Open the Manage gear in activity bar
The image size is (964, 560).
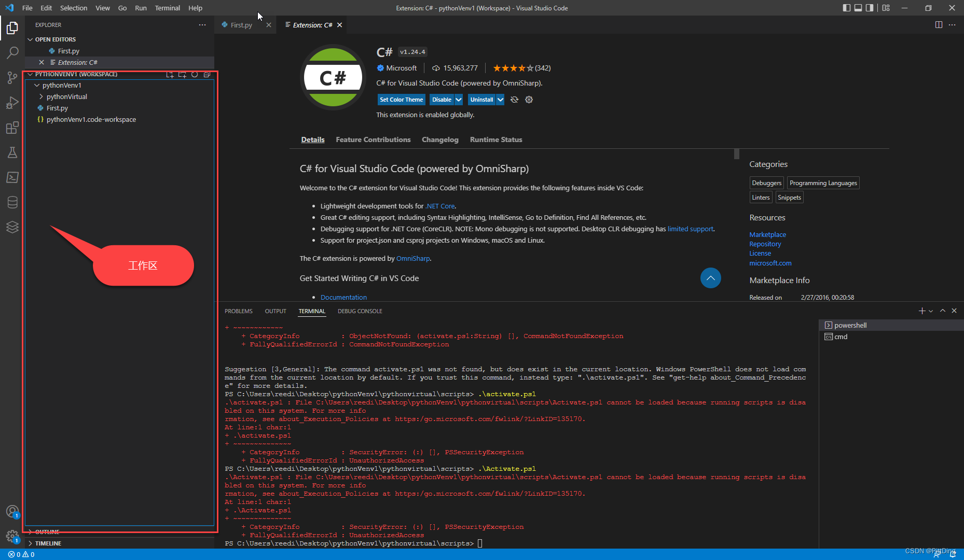click(x=12, y=537)
